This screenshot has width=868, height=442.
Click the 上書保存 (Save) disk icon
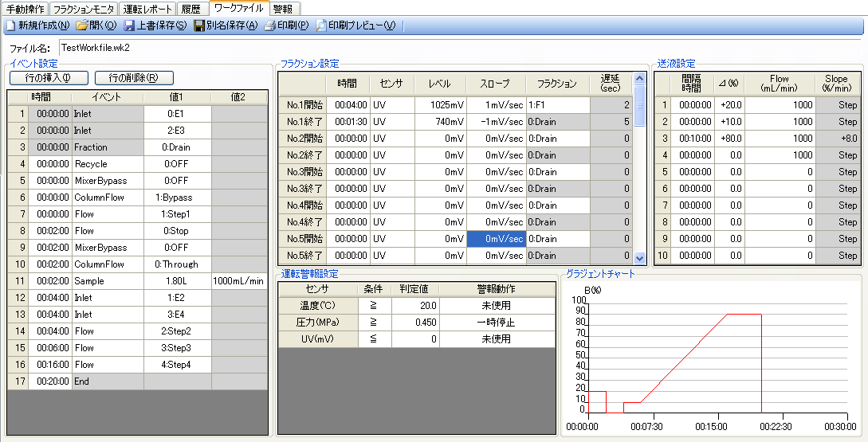(129, 25)
